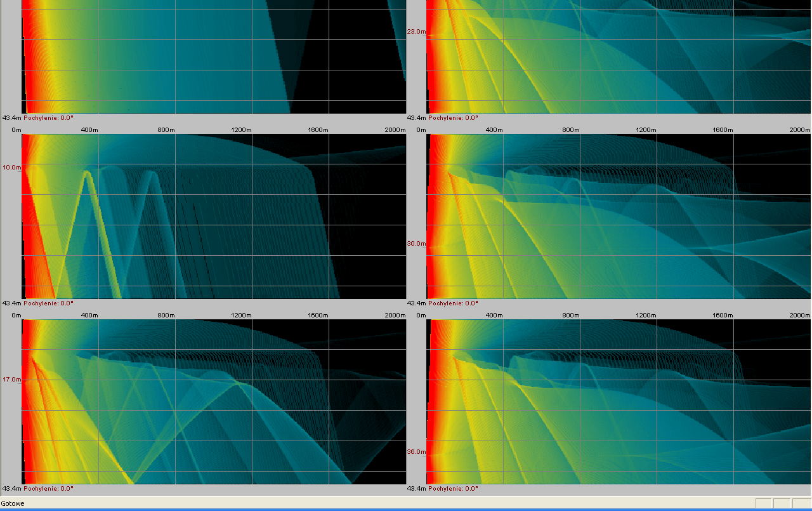Click inside the 10.0m sound propagation plot
812x511 pixels.
[x=214, y=216]
